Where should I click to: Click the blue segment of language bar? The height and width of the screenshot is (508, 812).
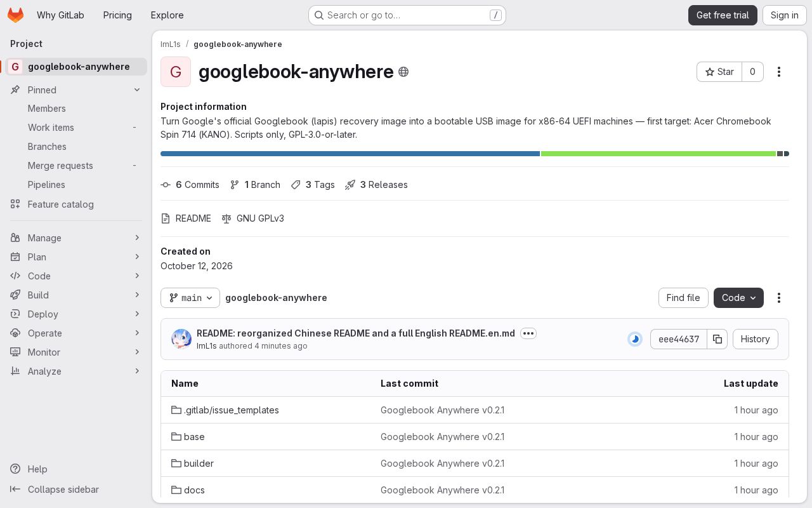350,154
